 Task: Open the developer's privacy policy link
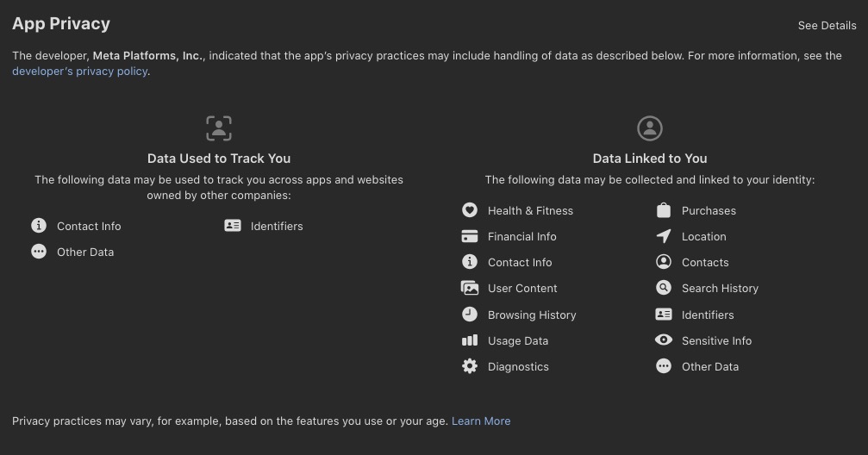point(79,72)
